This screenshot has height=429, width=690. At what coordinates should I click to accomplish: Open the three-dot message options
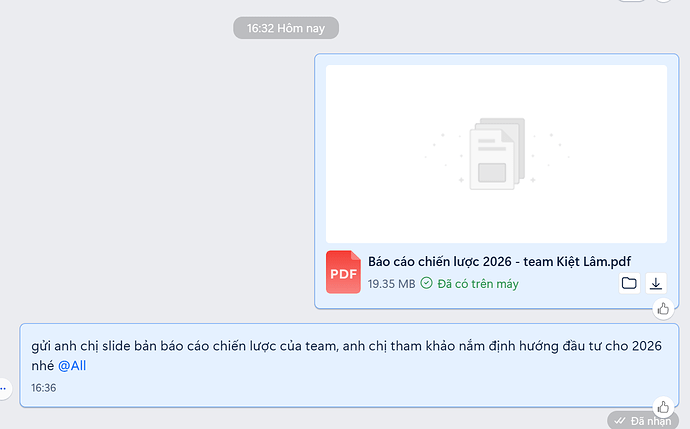[x=4, y=389]
